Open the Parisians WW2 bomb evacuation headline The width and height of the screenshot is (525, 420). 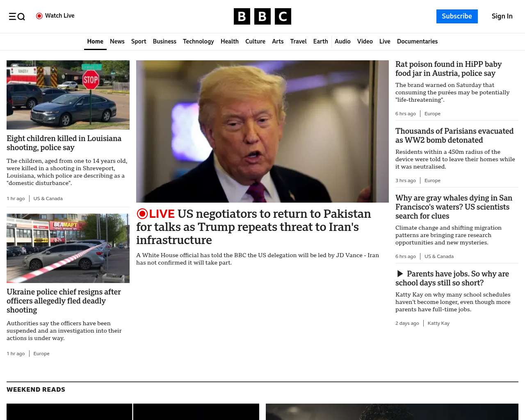pyautogui.click(x=454, y=136)
